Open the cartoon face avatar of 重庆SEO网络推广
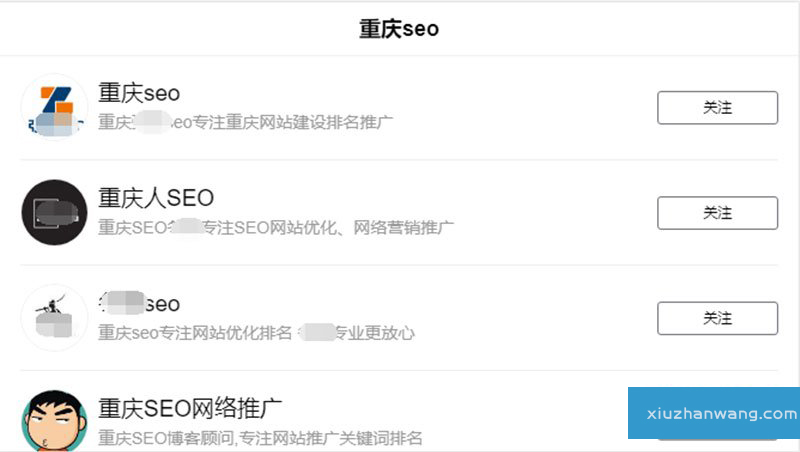 54,420
